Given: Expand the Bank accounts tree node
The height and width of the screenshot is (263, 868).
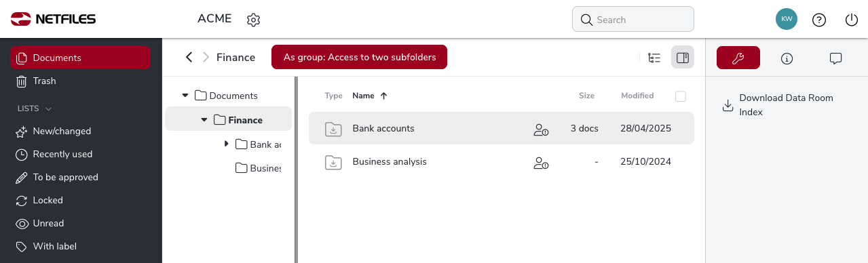Looking at the screenshot, I should coord(227,144).
